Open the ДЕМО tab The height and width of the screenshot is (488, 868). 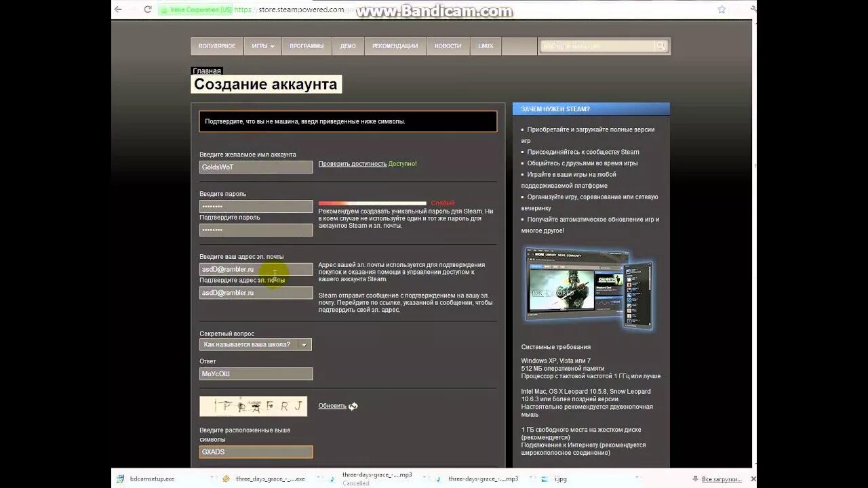[x=348, y=46]
